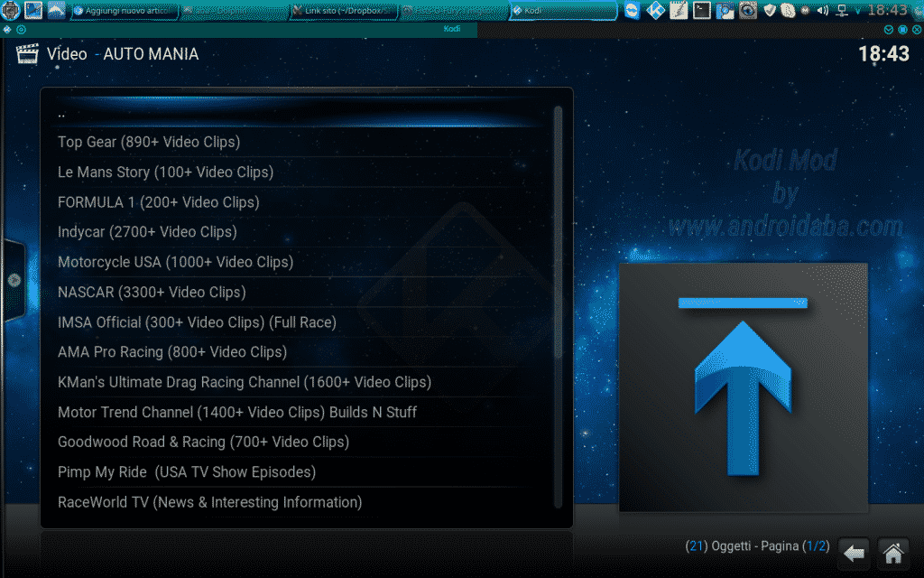Maximize the Kodi window
The image size is (924, 578).
pos(902,30)
